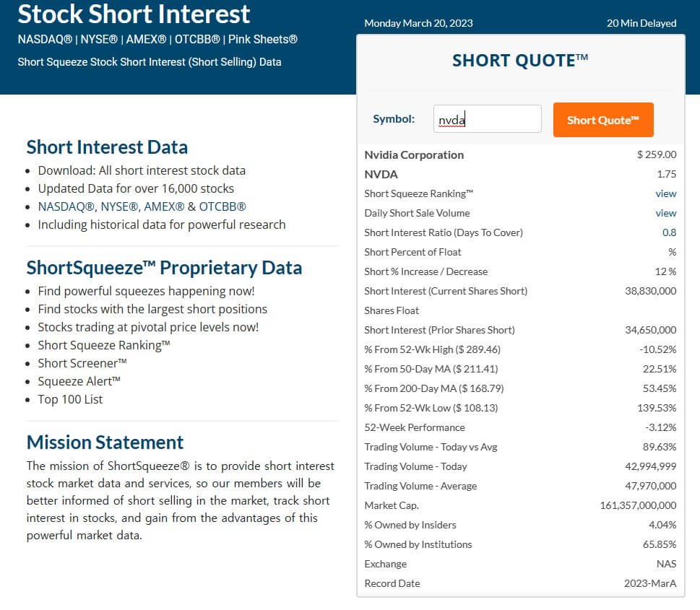Click the 0.8 Short Interest Ratio value
The height and width of the screenshot is (610, 700).
[669, 232]
